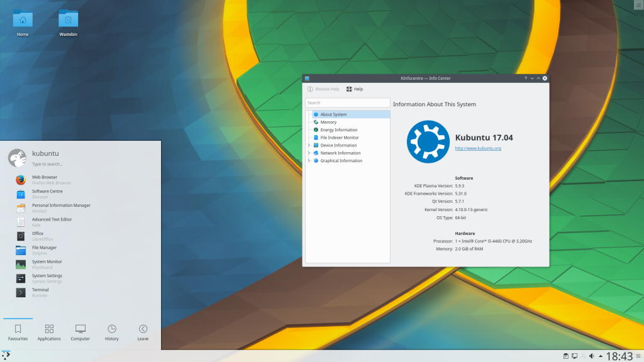Switch to the Applications tab in launcher
This screenshot has height=362, width=644.
pos(49,332)
